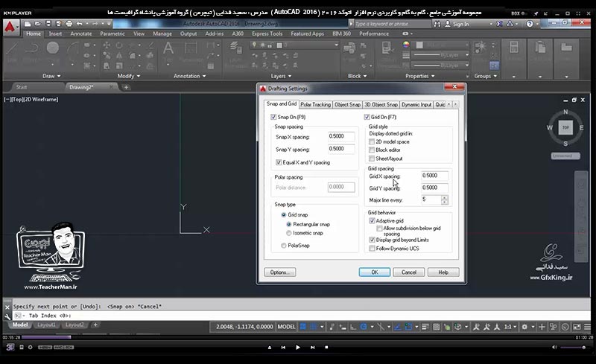Viewport: 596px width, 364px height.
Task: Switch to Dynamic Input tab
Action: (x=416, y=104)
